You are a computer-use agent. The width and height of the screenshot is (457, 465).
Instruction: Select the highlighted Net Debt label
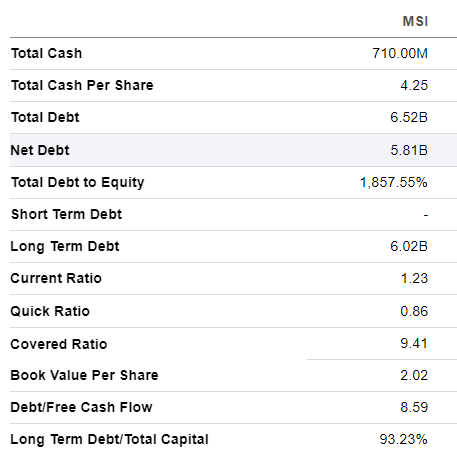pos(40,150)
